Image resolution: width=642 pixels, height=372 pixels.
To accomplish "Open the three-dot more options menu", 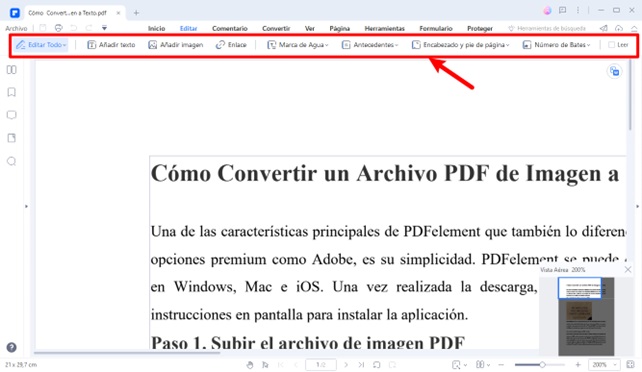I will (x=578, y=10).
